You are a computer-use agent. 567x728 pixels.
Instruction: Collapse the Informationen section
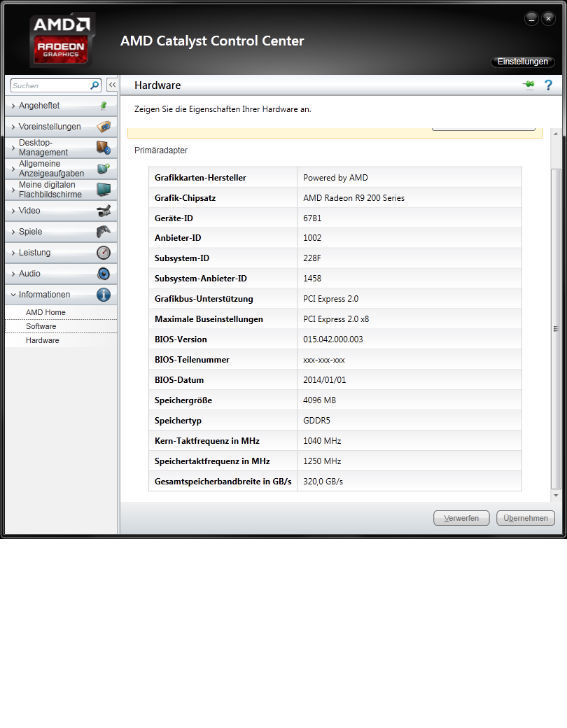pyautogui.click(x=60, y=295)
